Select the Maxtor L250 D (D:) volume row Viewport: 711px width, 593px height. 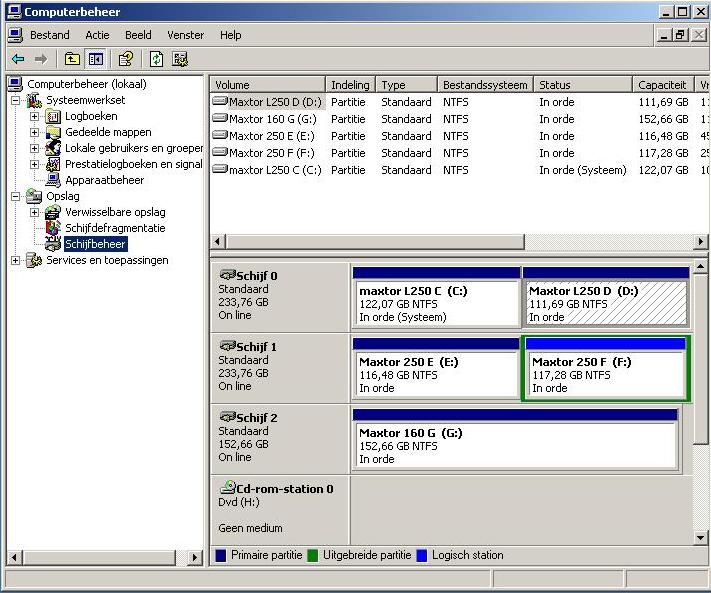(459, 102)
